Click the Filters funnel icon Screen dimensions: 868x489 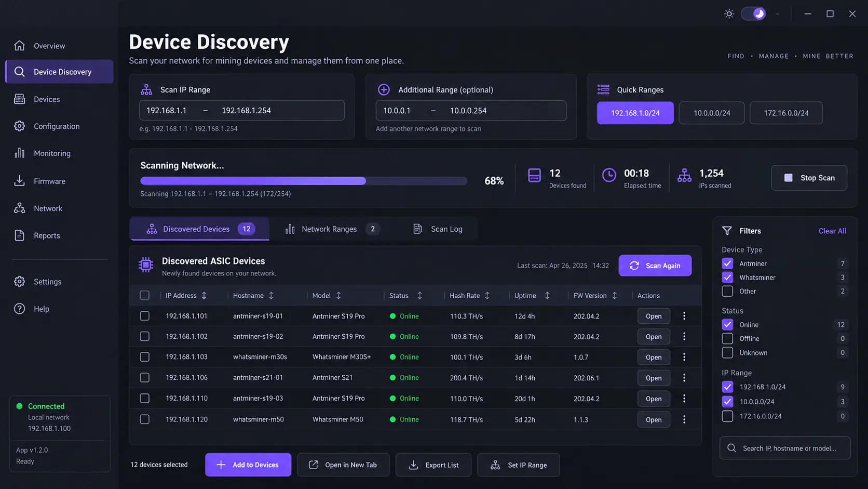[x=727, y=231]
